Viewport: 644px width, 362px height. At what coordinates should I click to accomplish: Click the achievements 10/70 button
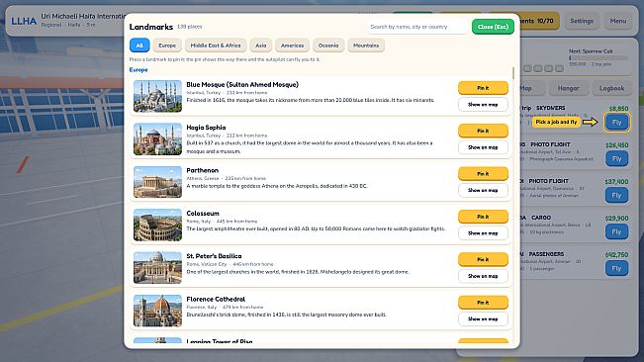[539, 21]
